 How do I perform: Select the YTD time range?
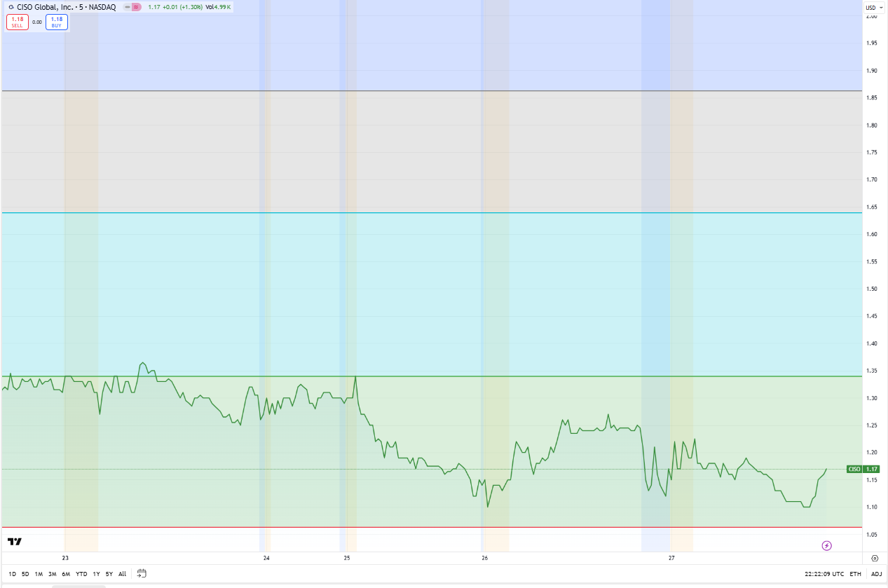(81, 574)
